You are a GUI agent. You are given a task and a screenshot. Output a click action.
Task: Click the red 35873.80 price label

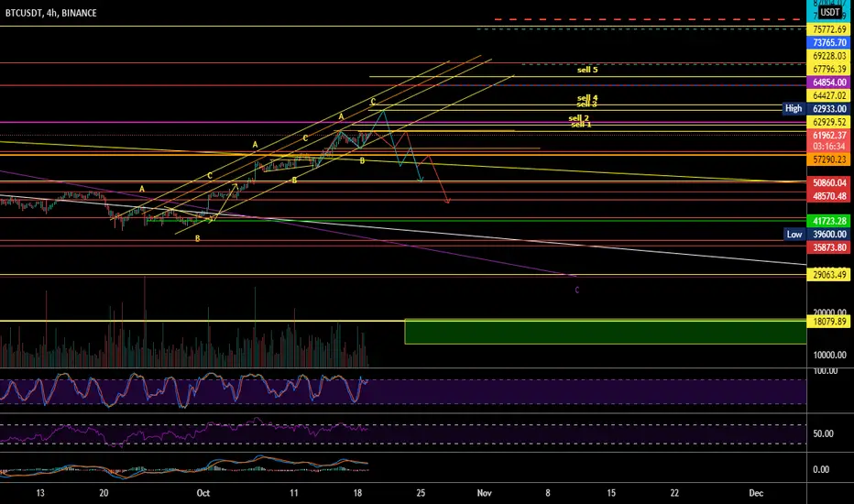tap(829, 247)
